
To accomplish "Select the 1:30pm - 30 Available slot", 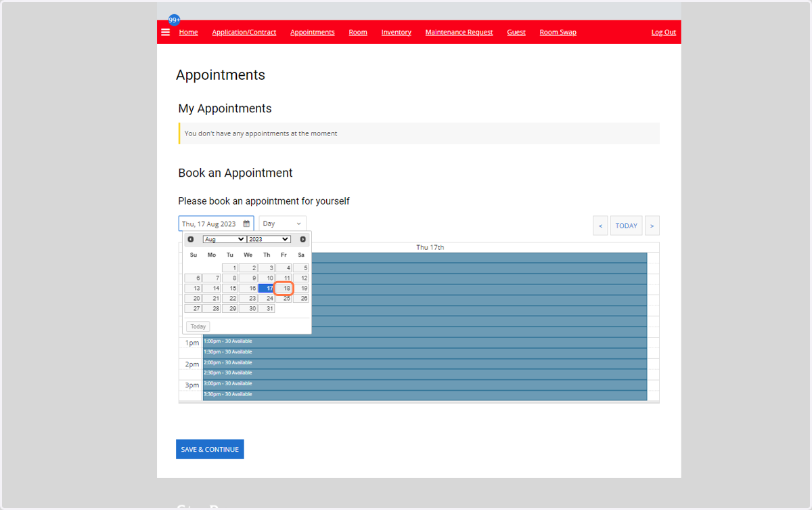I will coord(425,353).
